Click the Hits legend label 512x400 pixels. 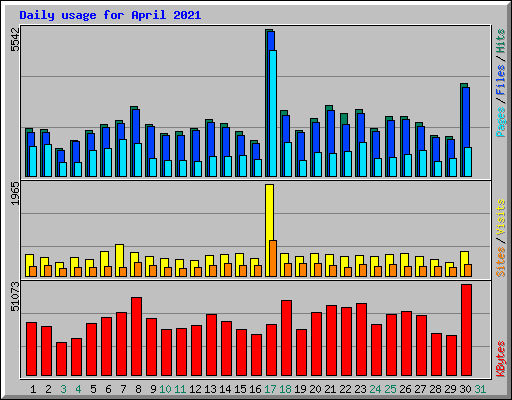pos(501,41)
